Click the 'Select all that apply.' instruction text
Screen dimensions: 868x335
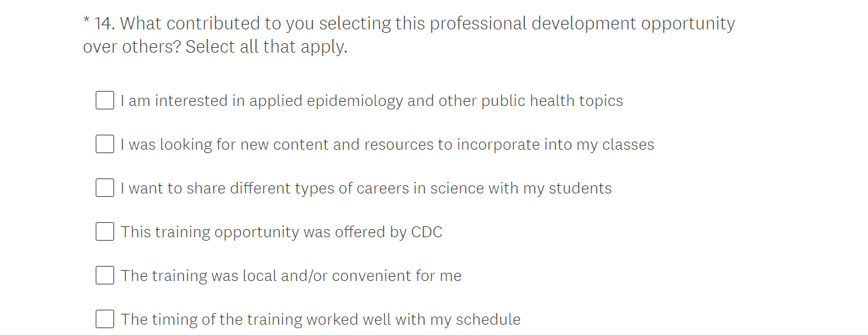266,48
